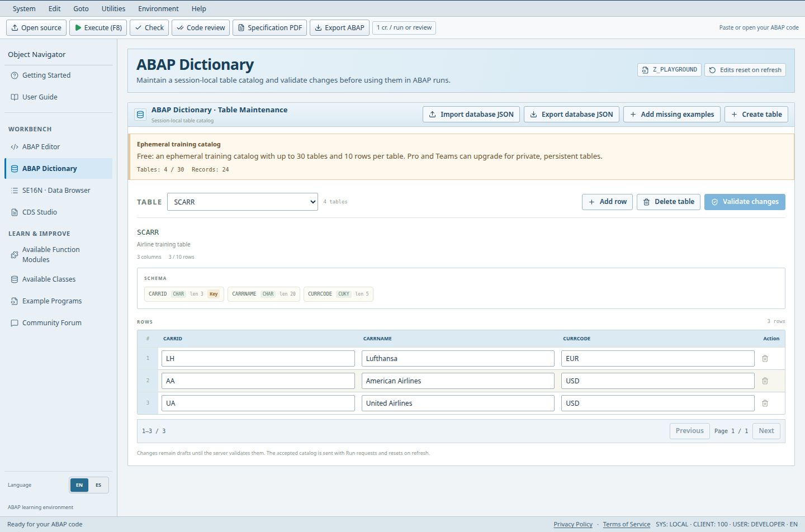Click Open source toolbar button
805x532 pixels.
coord(36,27)
